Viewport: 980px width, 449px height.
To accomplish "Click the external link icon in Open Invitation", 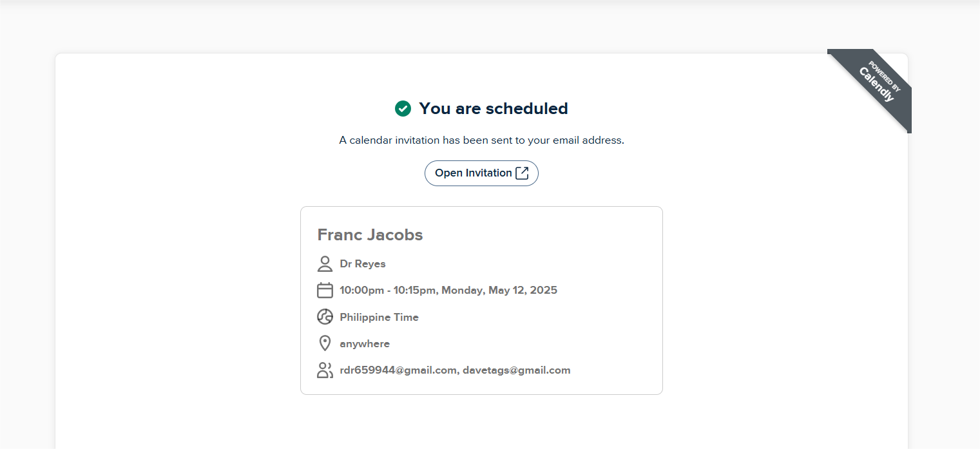I will (522, 173).
